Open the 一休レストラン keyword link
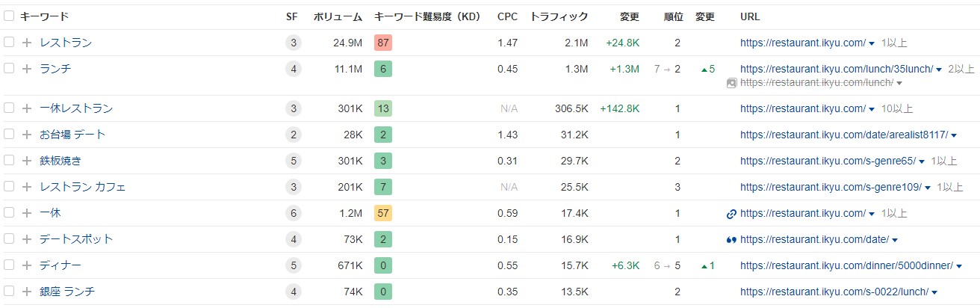Image resolution: width=980 pixels, height=308 pixels. click(76, 108)
